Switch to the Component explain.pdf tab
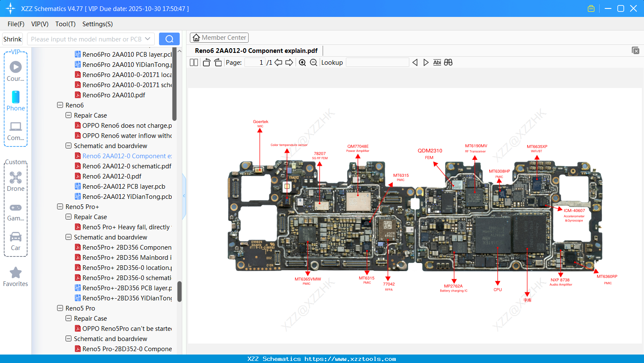Viewport: 644px width, 363px height. pyautogui.click(x=255, y=50)
